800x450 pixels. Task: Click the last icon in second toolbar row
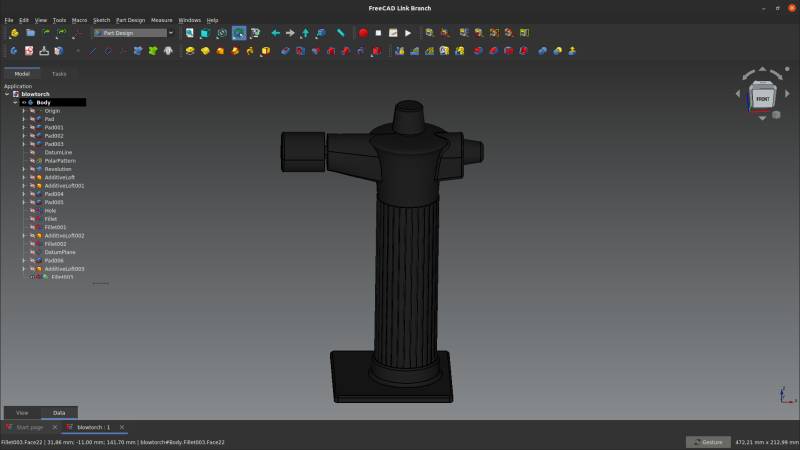coord(572,51)
